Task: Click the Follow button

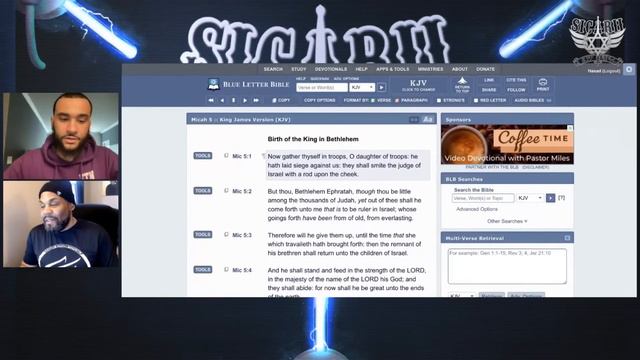Action: click(516, 90)
